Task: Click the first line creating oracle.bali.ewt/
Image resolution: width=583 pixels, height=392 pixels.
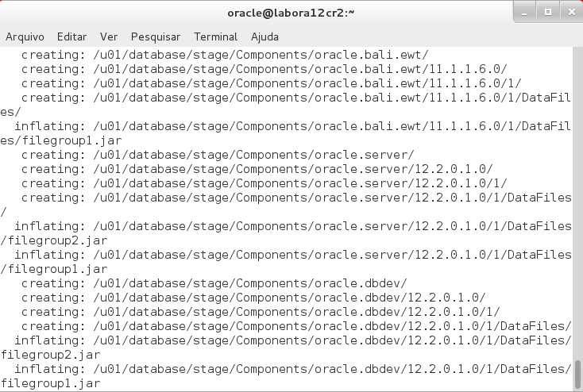Action: (225, 55)
